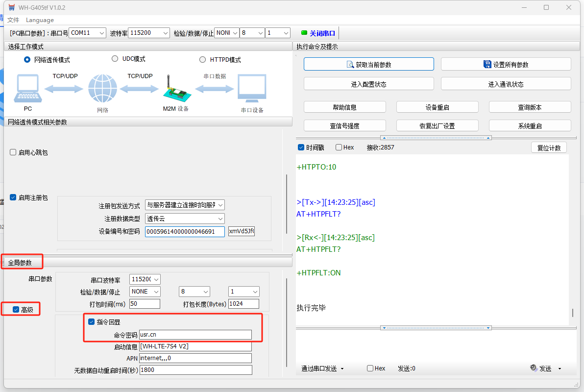Open the Language menu
The height and width of the screenshot is (392, 584).
pyautogui.click(x=40, y=20)
